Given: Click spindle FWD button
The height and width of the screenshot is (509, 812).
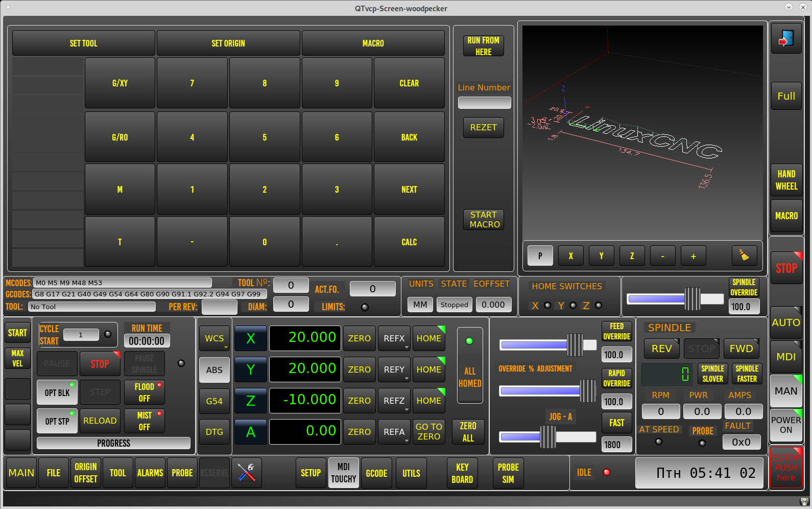Looking at the screenshot, I should [x=741, y=349].
